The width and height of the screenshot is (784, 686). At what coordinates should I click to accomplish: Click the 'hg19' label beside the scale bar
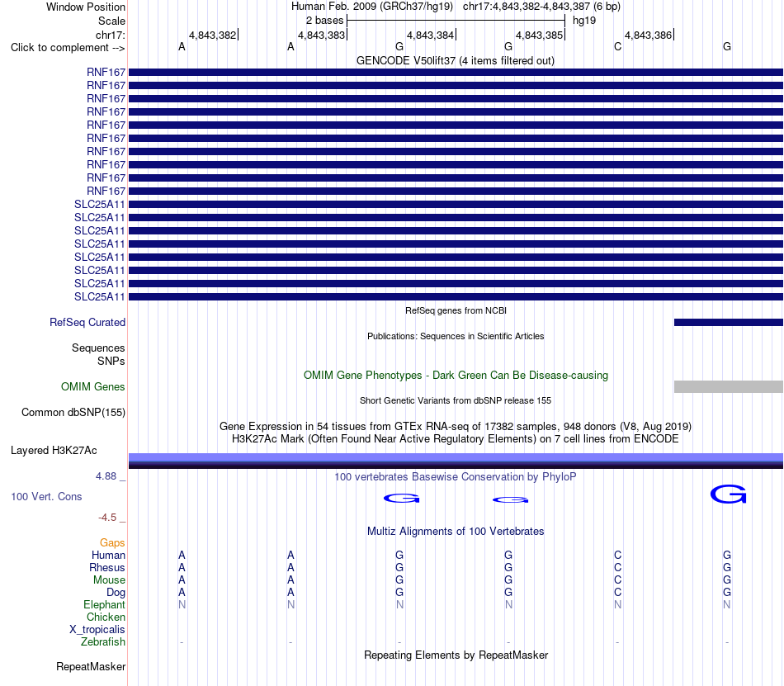click(584, 21)
